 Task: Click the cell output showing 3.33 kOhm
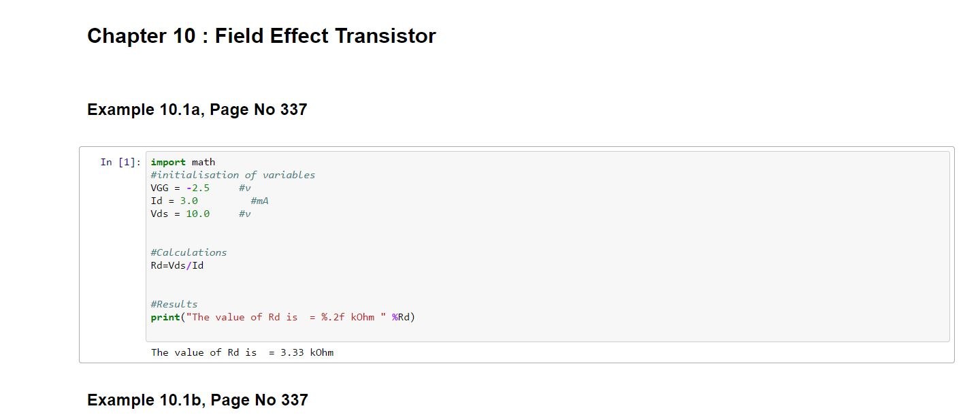[242, 352]
